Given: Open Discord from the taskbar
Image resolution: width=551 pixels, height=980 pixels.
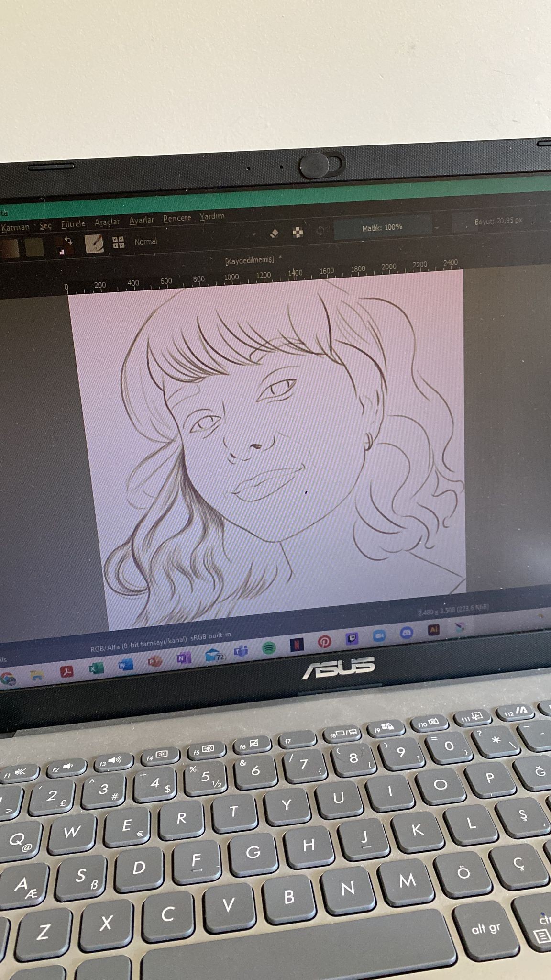Looking at the screenshot, I should coord(407,633).
